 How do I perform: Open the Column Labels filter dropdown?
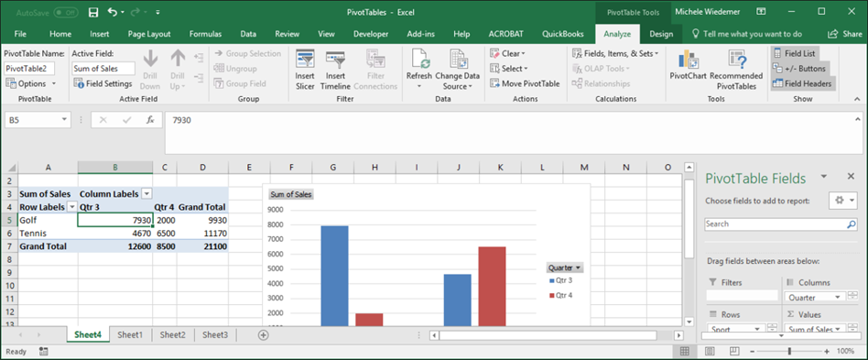click(146, 194)
